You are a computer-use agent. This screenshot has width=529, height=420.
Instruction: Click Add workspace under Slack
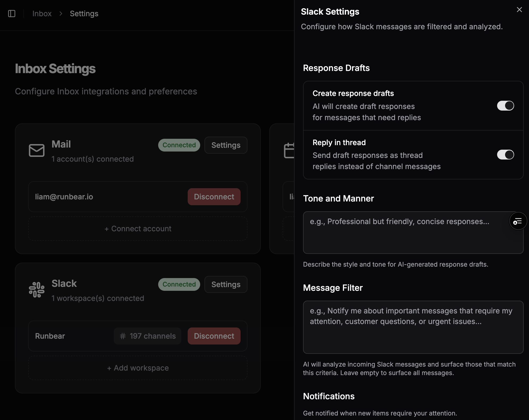138,368
